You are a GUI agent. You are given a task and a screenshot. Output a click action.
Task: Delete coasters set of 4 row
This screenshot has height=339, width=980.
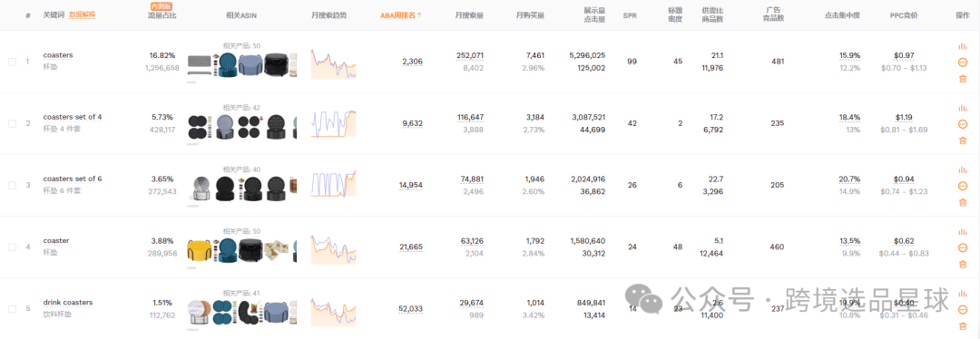963,140
